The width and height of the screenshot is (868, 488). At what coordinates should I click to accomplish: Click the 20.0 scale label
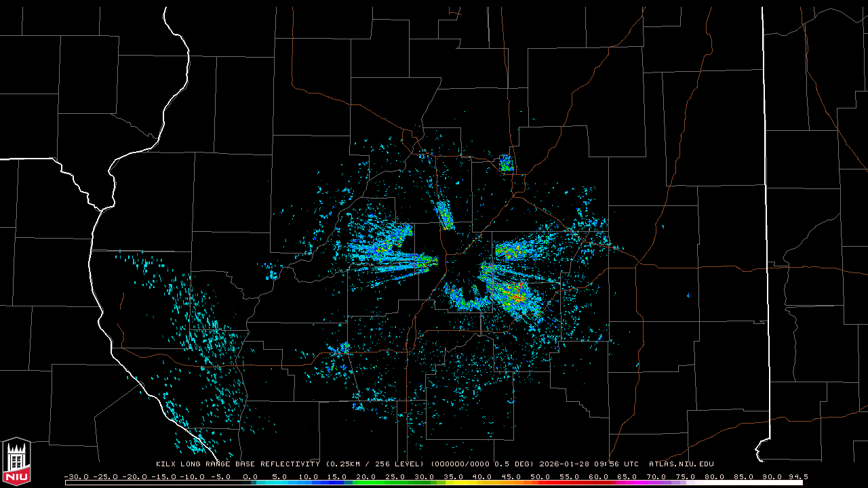tap(366, 476)
